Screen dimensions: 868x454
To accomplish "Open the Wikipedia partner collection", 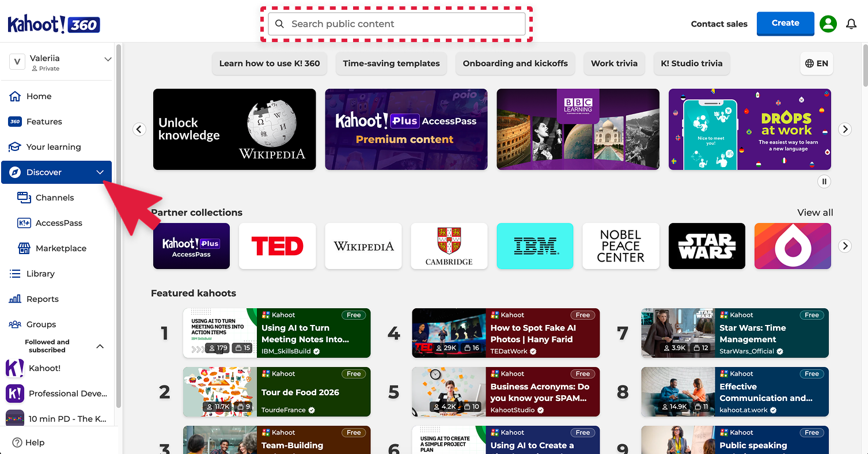I will pyautogui.click(x=363, y=246).
